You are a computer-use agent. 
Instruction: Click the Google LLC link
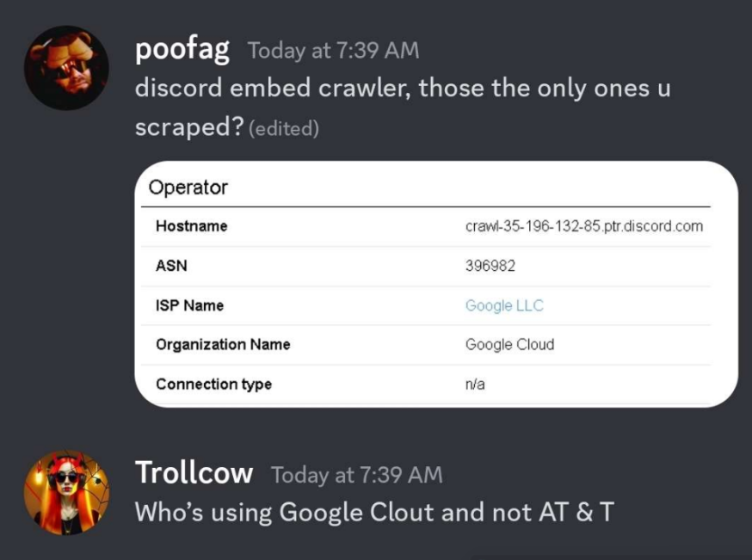coord(504,305)
